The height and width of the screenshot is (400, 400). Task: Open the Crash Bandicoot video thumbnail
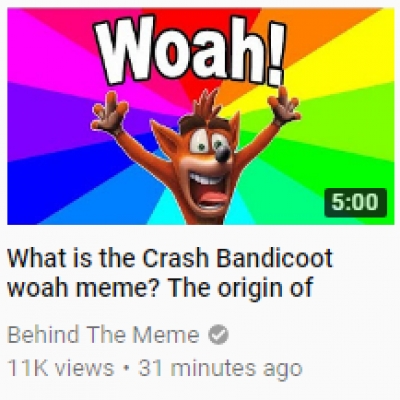click(x=201, y=116)
